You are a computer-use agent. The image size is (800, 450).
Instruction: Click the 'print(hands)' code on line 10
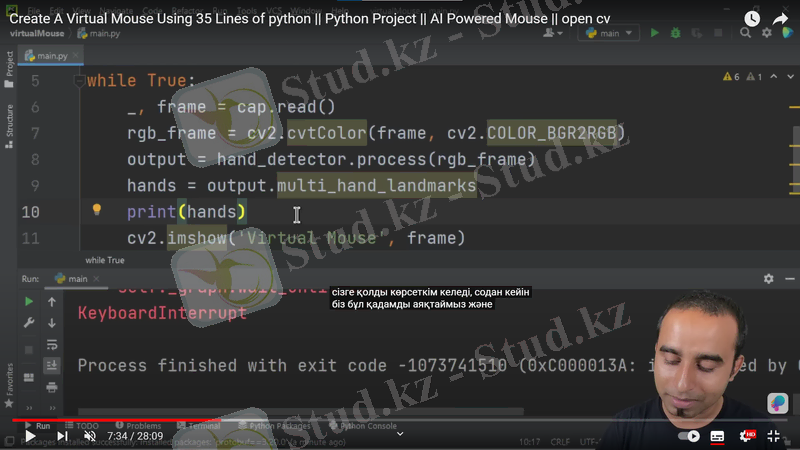[186, 212]
